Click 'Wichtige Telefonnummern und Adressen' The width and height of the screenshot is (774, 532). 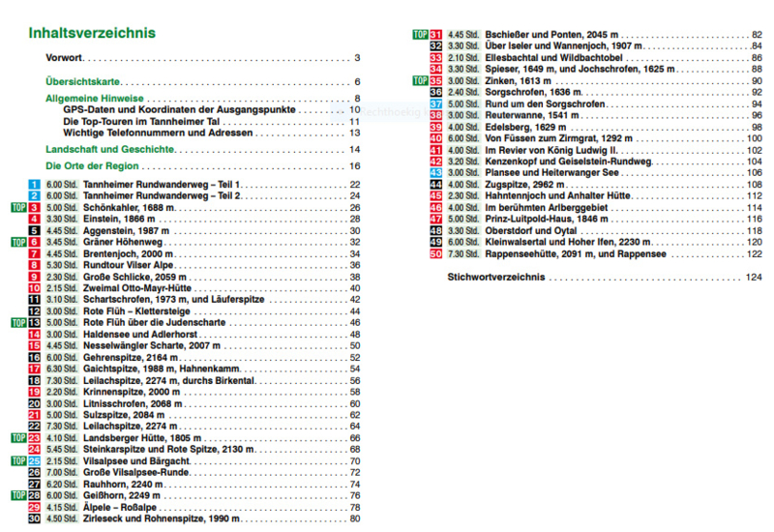[x=158, y=133]
